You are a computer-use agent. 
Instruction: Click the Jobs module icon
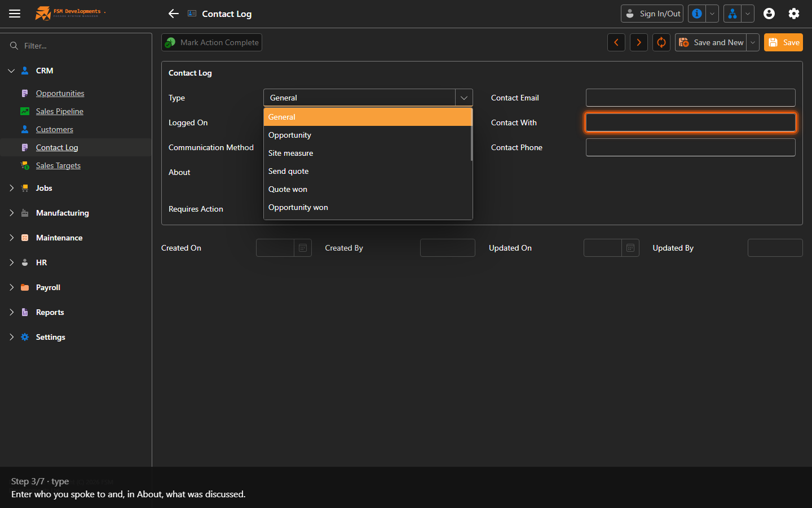tap(25, 188)
